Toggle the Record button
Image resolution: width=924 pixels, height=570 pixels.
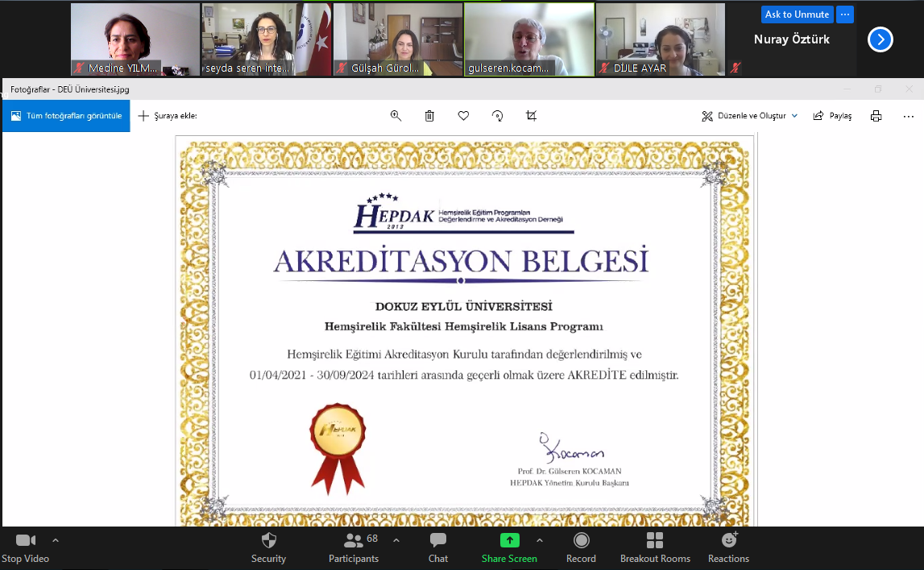click(581, 547)
